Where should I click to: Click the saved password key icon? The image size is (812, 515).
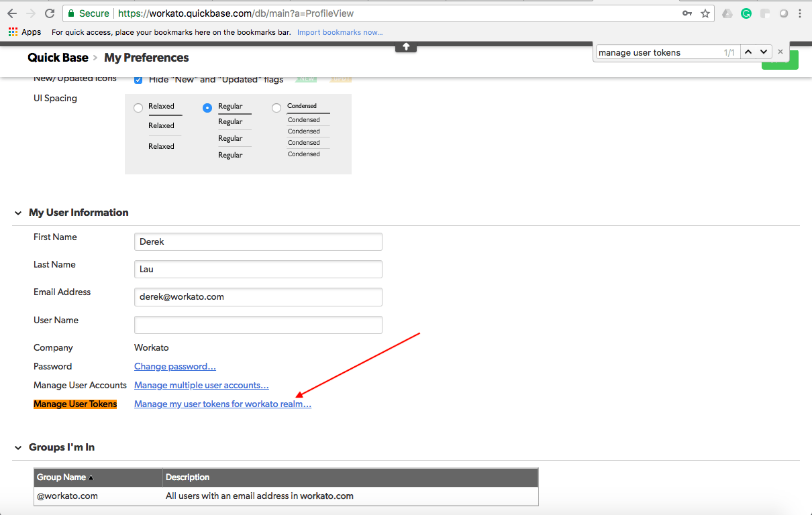click(x=687, y=13)
